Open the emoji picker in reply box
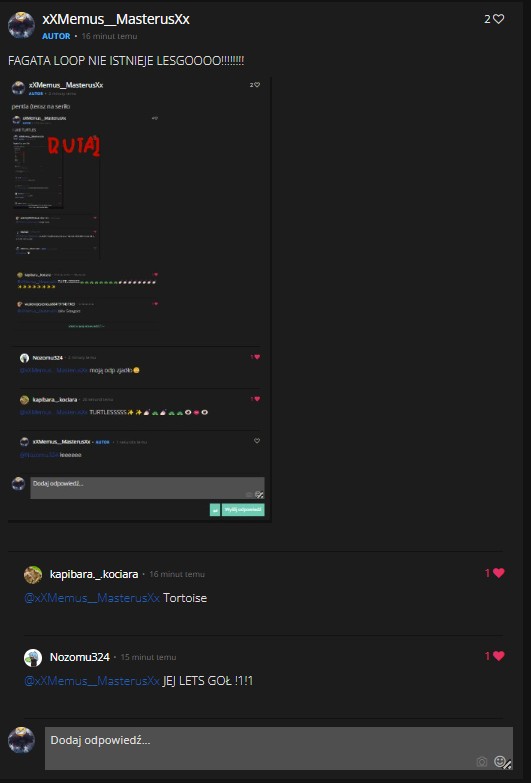This screenshot has height=783, width=531. coord(499,761)
